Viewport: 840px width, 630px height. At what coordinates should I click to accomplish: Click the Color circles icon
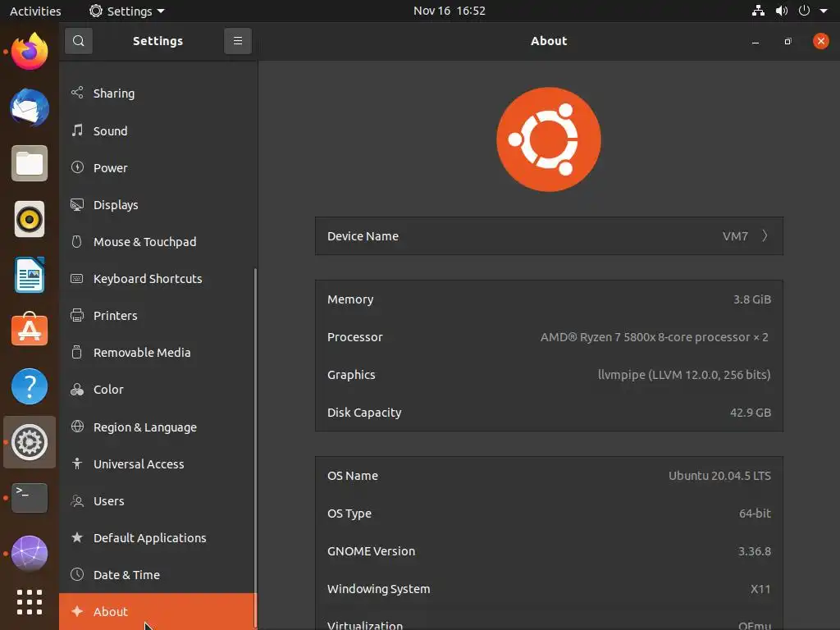pyautogui.click(x=77, y=390)
